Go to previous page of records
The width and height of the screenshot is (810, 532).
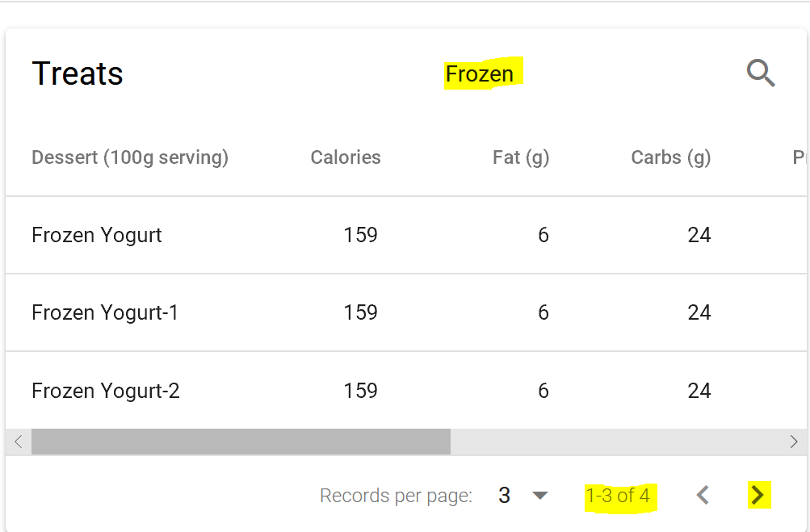click(703, 495)
